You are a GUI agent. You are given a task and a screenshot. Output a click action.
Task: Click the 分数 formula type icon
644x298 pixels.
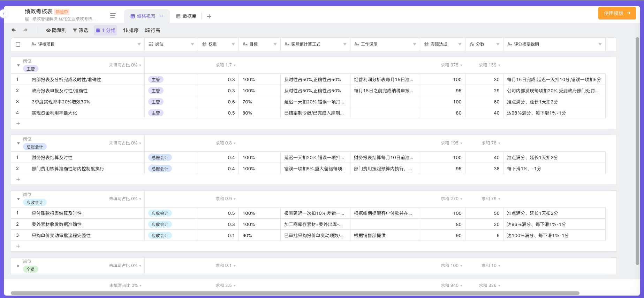(x=472, y=44)
